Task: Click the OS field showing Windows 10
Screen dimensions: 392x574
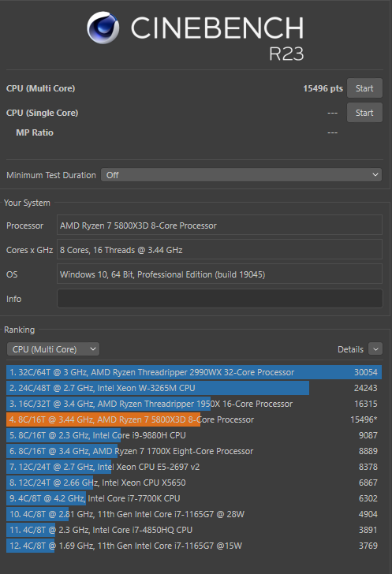Action: [x=219, y=274]
